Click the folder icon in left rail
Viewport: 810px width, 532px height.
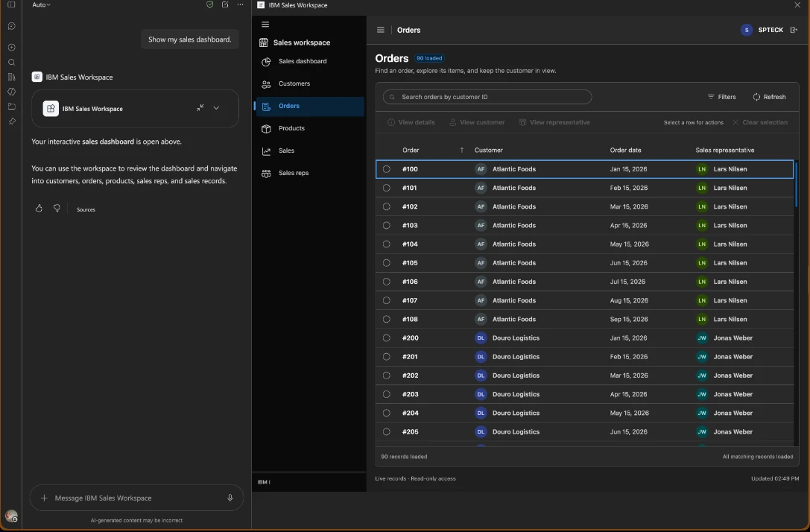(x=11, y=107)
